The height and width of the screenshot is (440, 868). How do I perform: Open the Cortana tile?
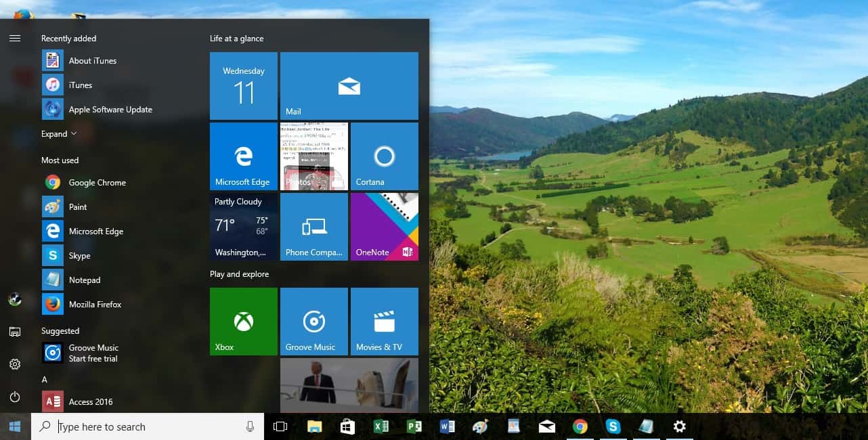tap(385, 156)
